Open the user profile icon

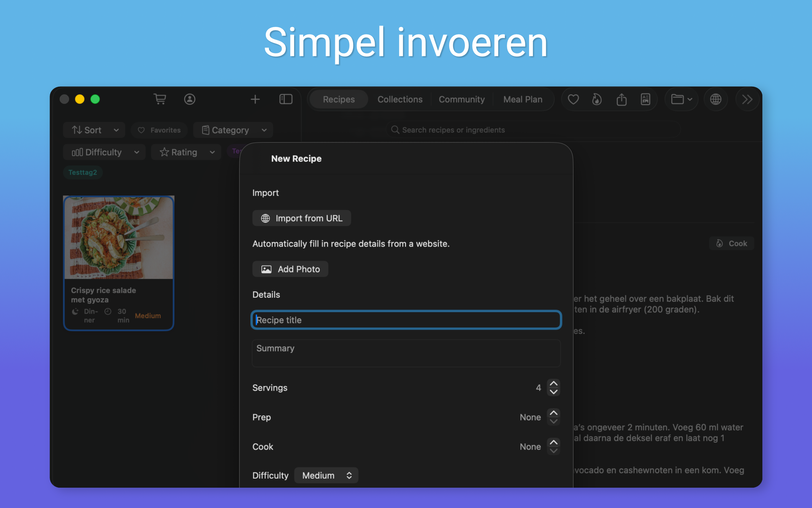click(x=189, y=99)
